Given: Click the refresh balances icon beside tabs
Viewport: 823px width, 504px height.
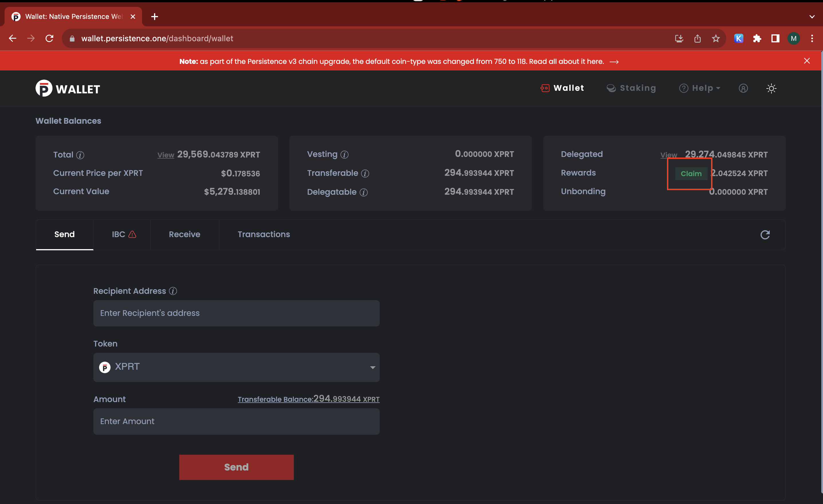Looking at the screenshot, I should pos(765,235).
